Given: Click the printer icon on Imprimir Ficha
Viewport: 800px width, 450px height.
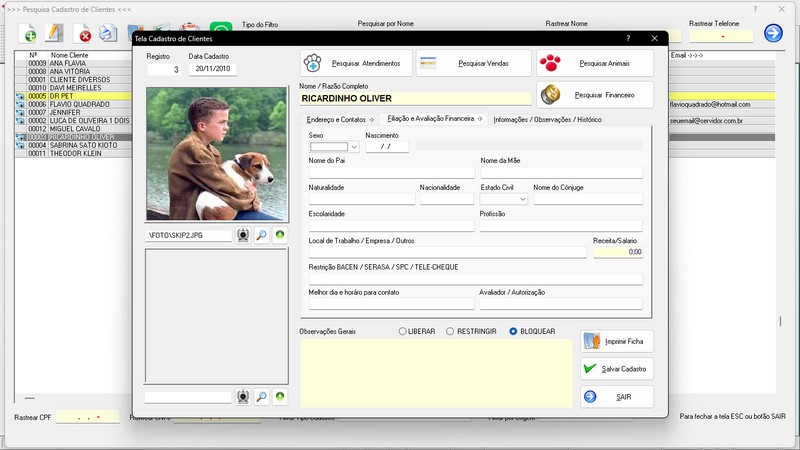Looking at the screenshot, I should [x=592, y=341].
